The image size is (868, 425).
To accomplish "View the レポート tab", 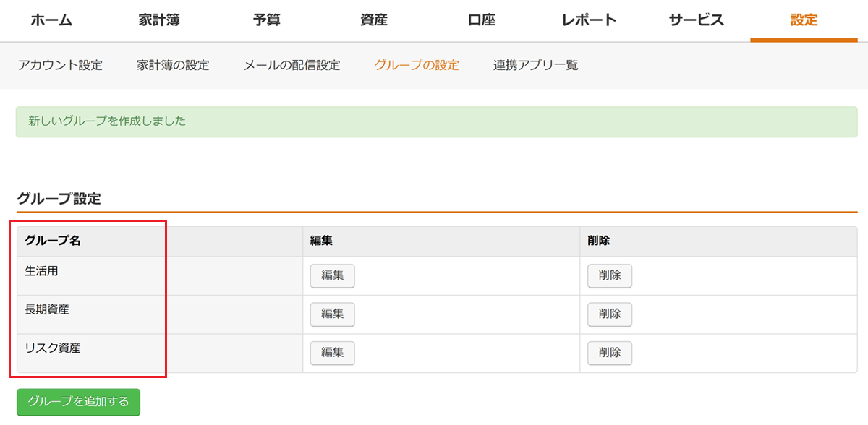I will (589, 20).
